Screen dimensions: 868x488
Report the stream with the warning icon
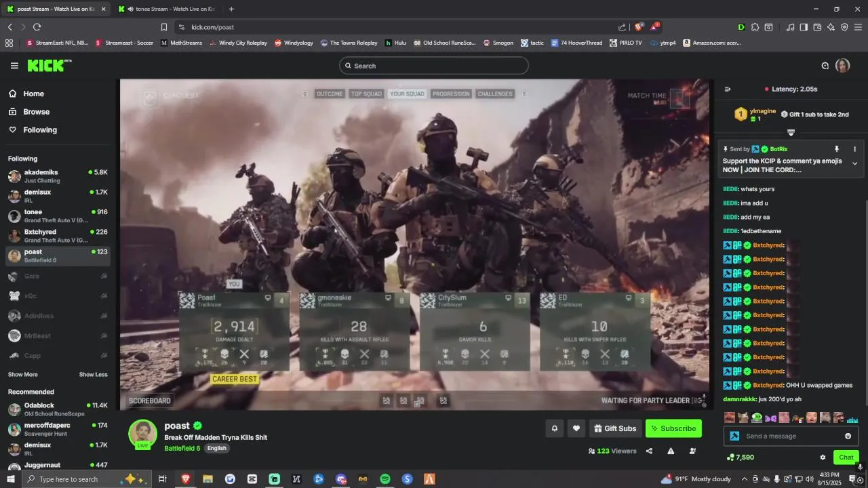(671, 451)
